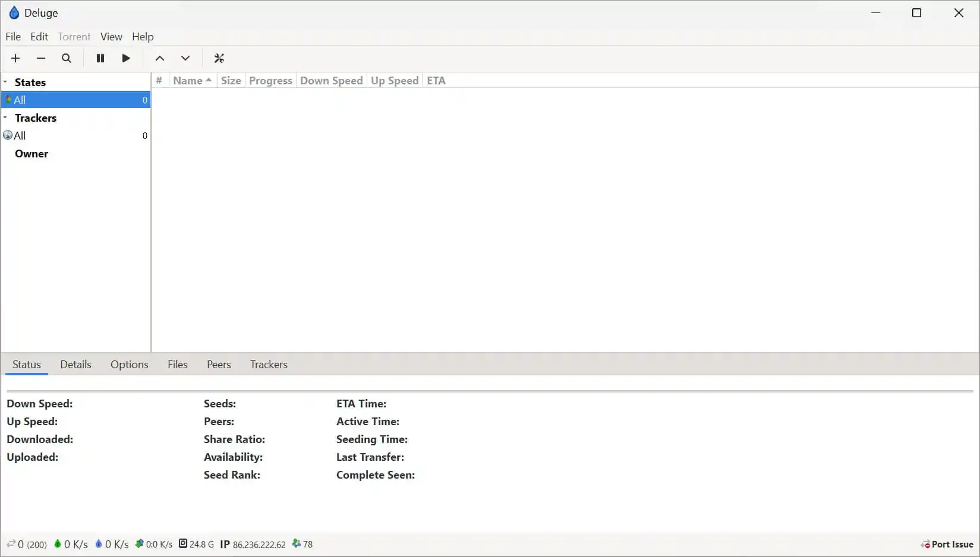Sort by the ETA column header
Screen dimensions: 980x557
click(436, 80)
